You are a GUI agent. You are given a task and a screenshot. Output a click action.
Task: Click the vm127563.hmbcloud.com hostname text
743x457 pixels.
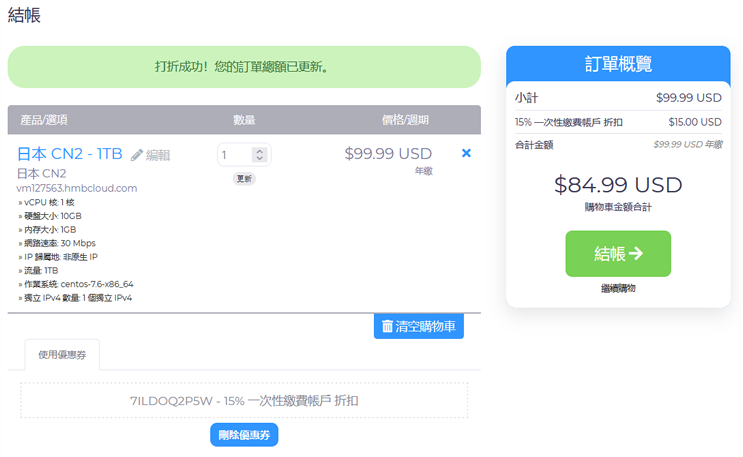[77, 187]
